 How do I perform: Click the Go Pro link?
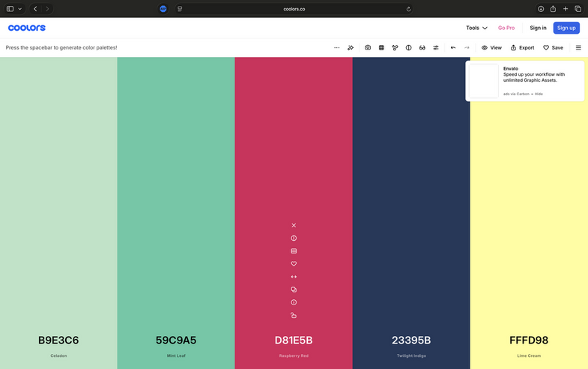point(506,28)
